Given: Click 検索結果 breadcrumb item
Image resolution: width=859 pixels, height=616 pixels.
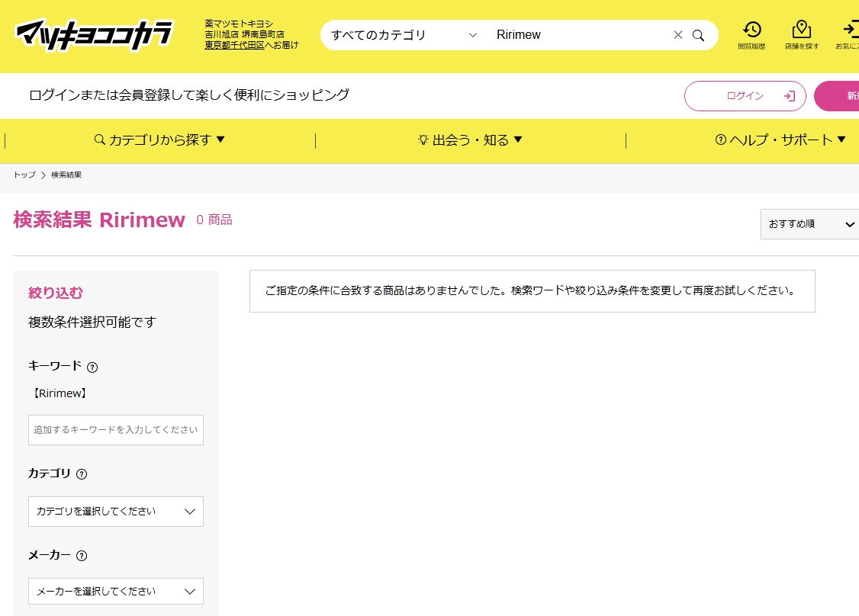Looking at the screenshot, I should pyautogui.click(x=66, y=175).
